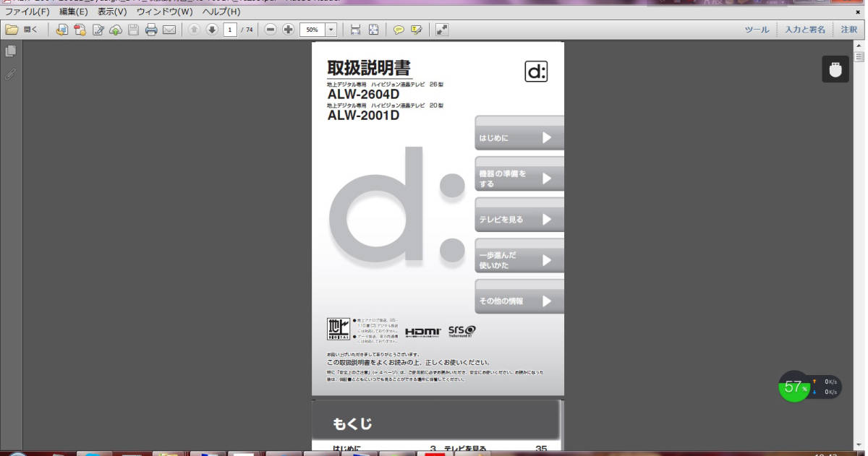Screen dimensions: 868x456
Task: Jump to the 機器の準備をする section
Action: tap(519, 173)
